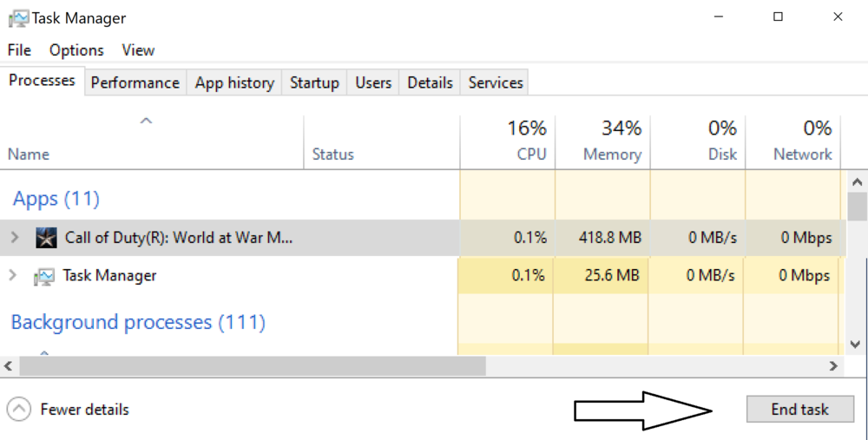Click the Task Manager title bar icon
Viewport: 868px width, 440px height.
(x=18, y=17)
